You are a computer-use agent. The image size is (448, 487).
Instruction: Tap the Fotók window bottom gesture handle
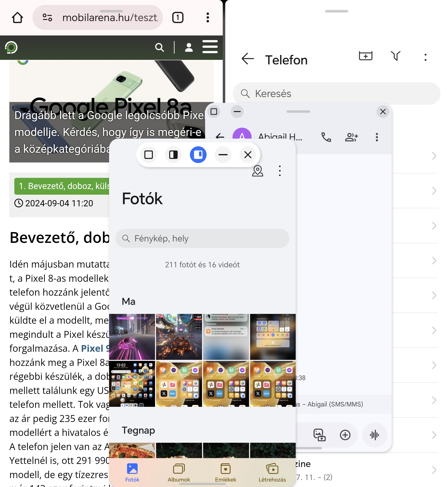click(x=202, y=484)
